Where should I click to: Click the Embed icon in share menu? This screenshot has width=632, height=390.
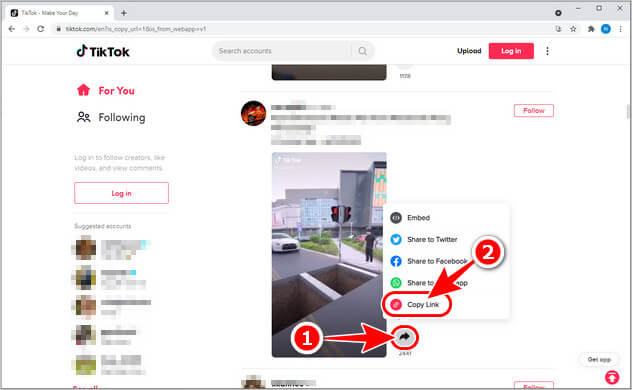[396, 218]
